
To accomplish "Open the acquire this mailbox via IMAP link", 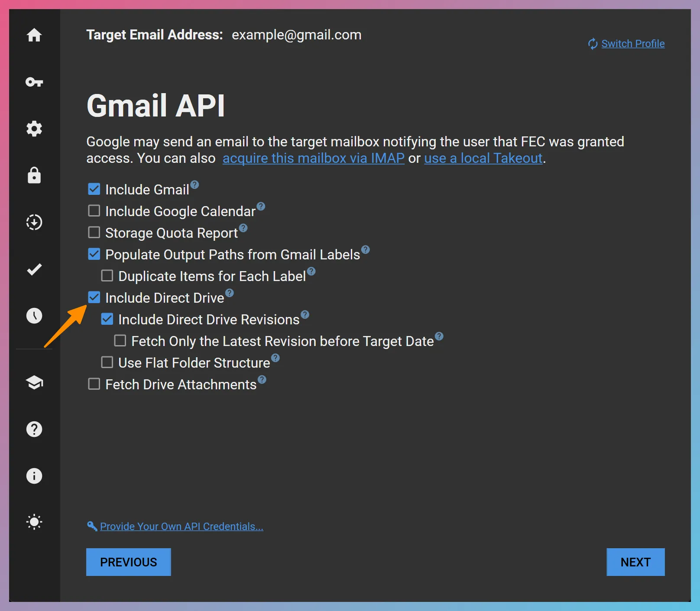I will point(314,158).
